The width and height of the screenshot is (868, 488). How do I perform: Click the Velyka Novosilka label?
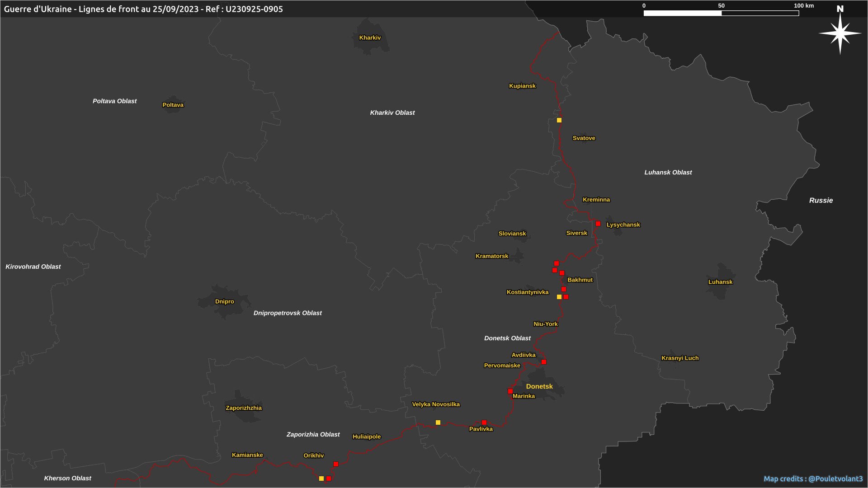(436, 404)
